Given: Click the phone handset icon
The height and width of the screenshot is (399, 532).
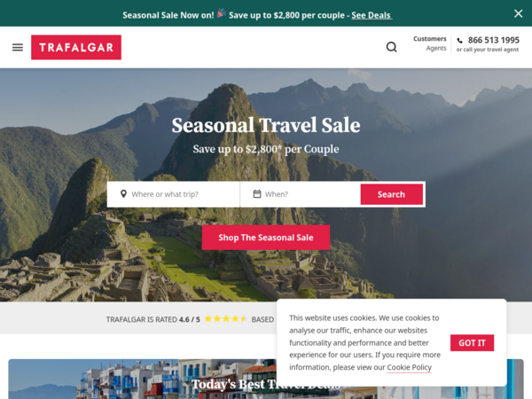Looking at the screenshot, I should [459, 41].
